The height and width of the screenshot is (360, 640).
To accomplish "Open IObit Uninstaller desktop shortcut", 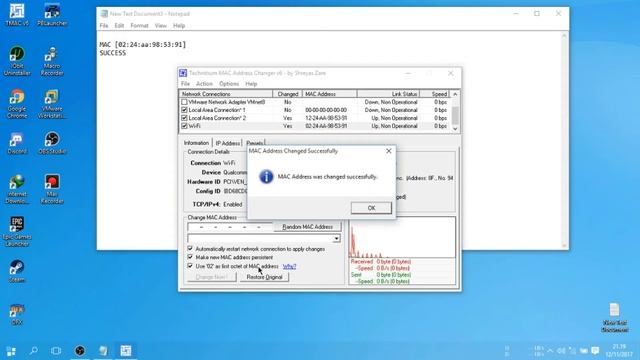I will point(17,61).
